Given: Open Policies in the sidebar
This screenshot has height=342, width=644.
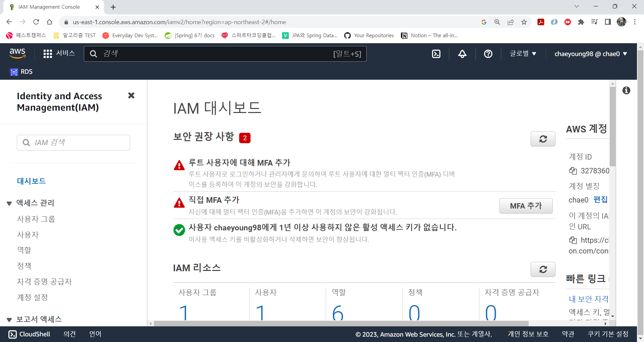Looking at the screenshot, I should 24,266.
